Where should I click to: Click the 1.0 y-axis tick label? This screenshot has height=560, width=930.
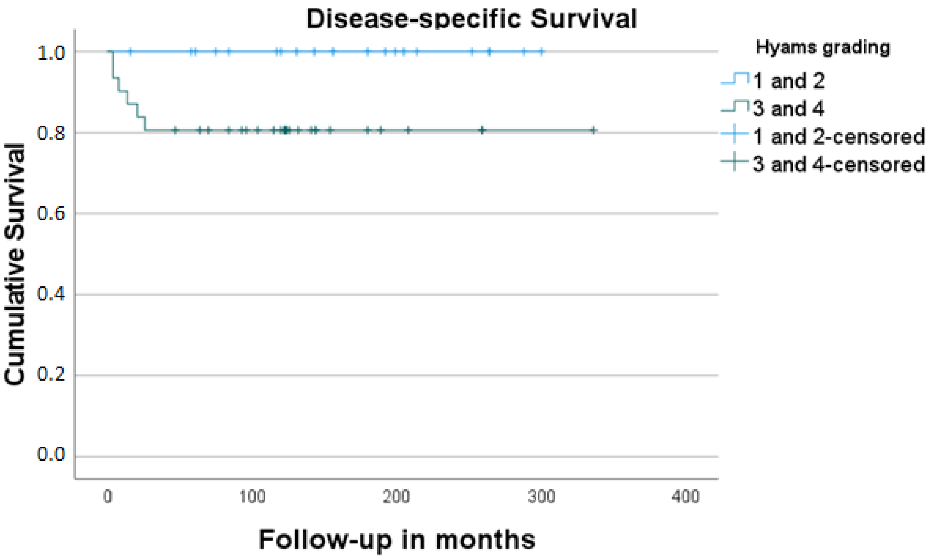[x=51, y=53]
